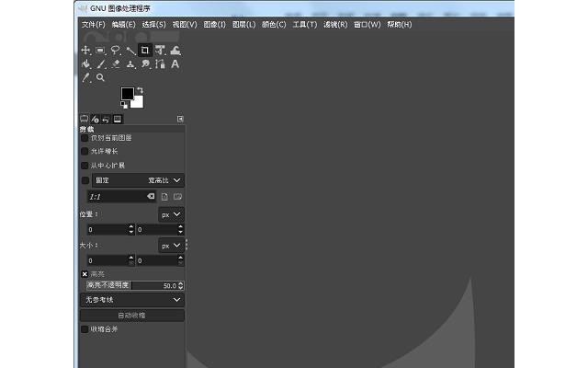The height and width of the screenshot is (368, 588).
Task: Enable 从中心扩展 checkbox
Action: tap(85, 166)
